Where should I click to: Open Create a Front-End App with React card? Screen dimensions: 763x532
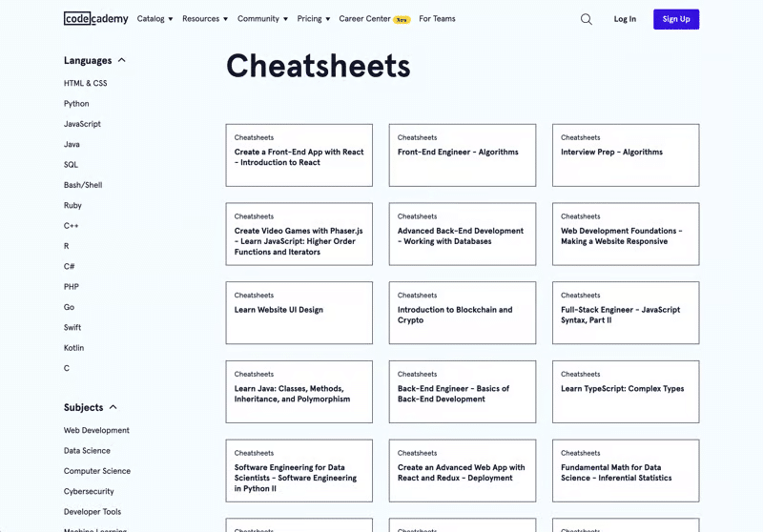point(299,155)
